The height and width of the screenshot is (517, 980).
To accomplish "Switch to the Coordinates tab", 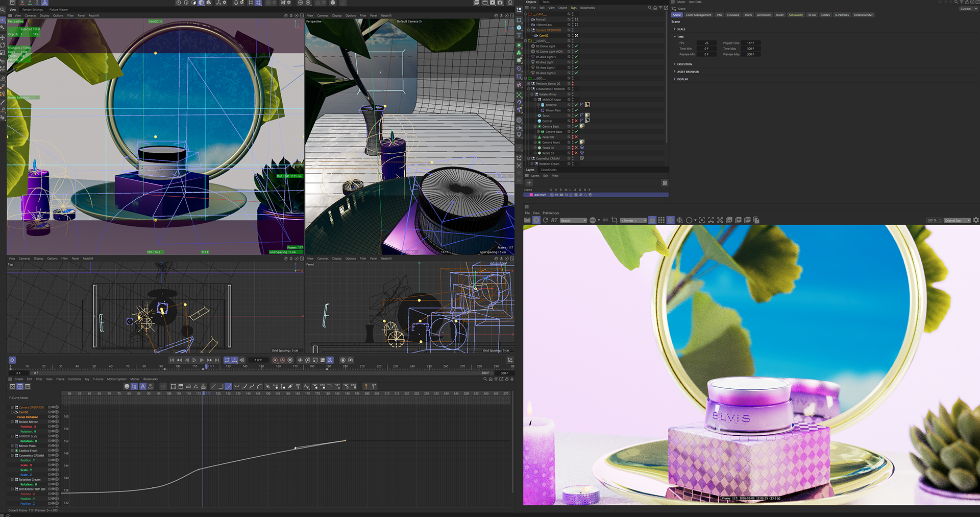I will pyautogui.click(x=549, y=170).
